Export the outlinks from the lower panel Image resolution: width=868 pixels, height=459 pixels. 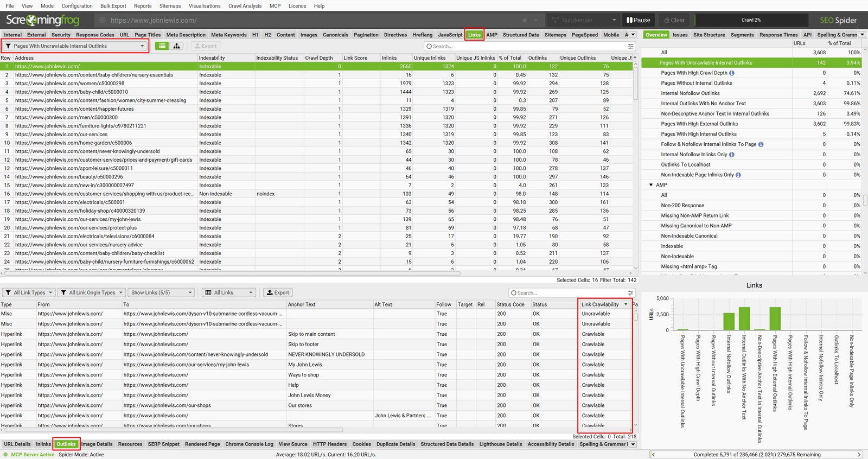coord(277,292)
